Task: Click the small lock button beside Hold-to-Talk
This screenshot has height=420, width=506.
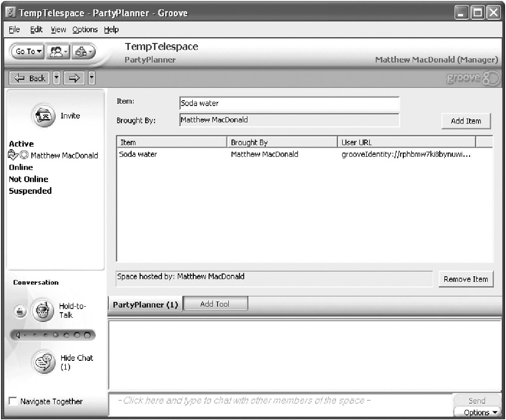Action: point(20,311)
